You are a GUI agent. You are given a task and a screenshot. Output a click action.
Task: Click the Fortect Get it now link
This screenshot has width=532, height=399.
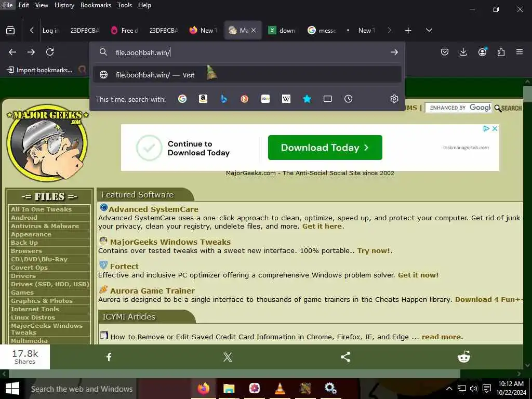tap(418, 275)
